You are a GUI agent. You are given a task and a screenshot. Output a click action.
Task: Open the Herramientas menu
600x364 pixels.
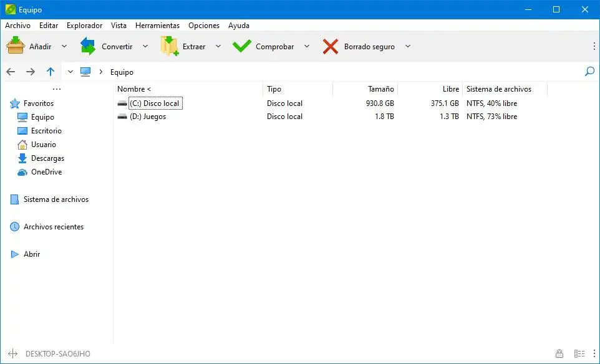[157, 26]
